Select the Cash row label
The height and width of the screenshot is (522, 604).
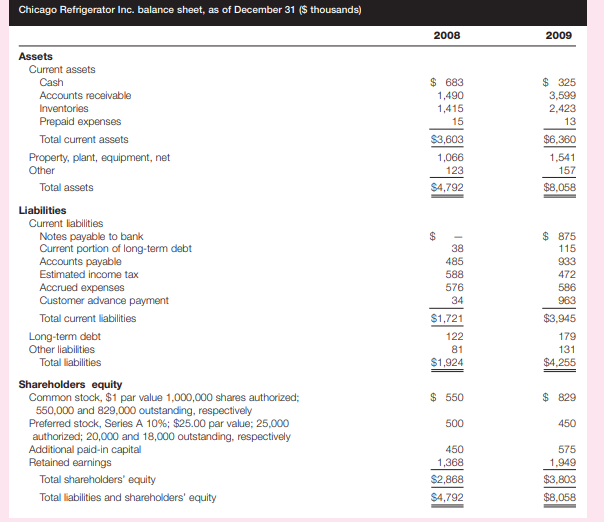click(51, 82)
